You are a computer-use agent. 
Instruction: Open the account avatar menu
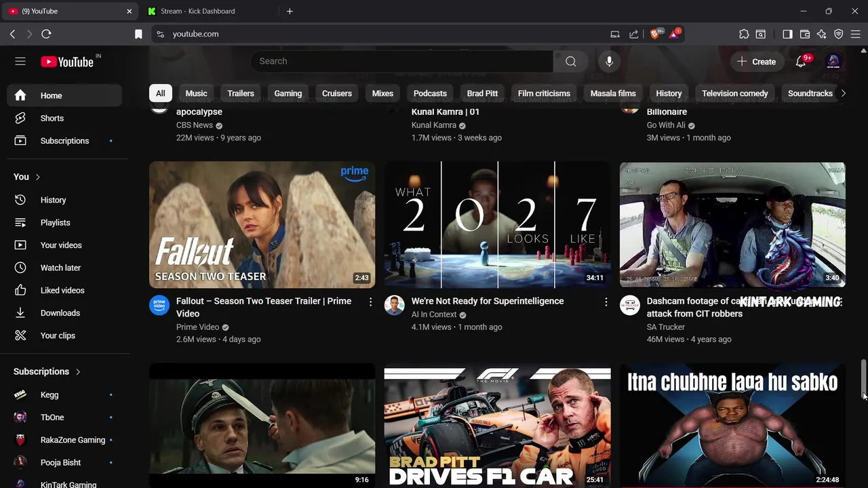(x=833, y=61)
